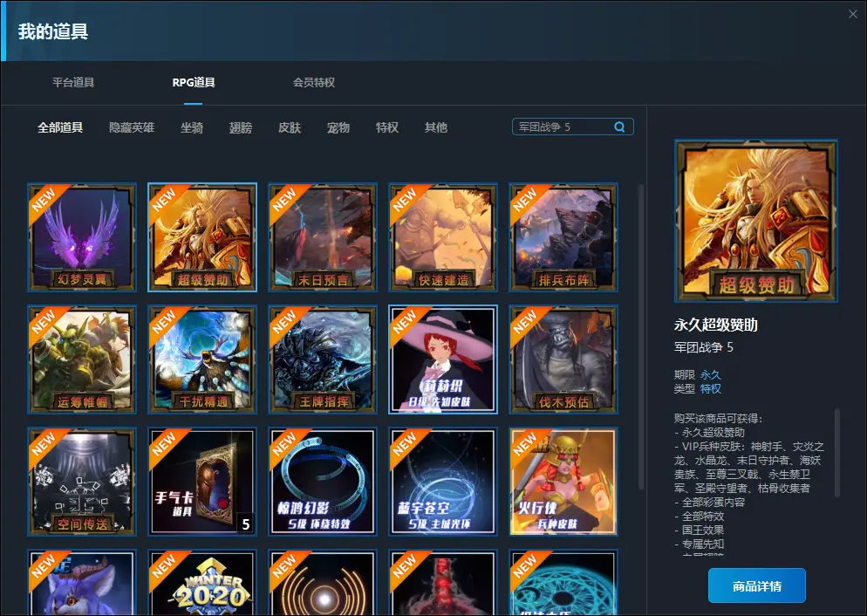Screen dimensions: 867x616
Task: Filter by 特权 category
Action: point(387,127)
